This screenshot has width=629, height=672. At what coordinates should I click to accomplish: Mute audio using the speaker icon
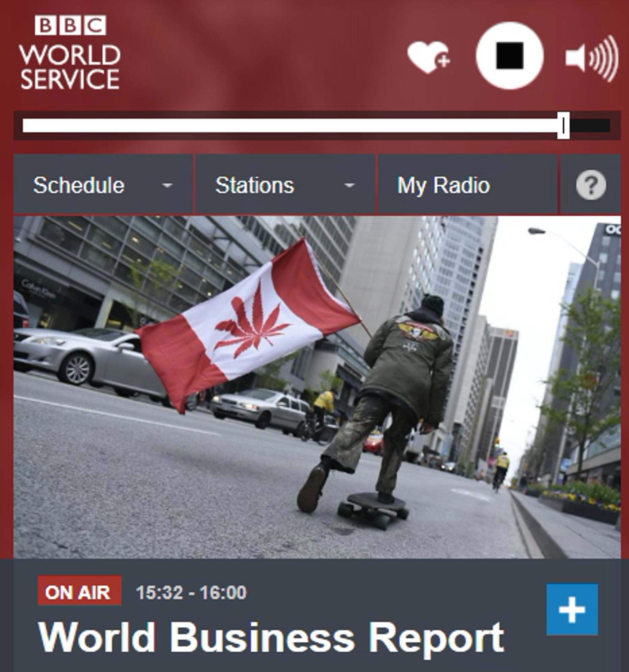pos(592,58)
